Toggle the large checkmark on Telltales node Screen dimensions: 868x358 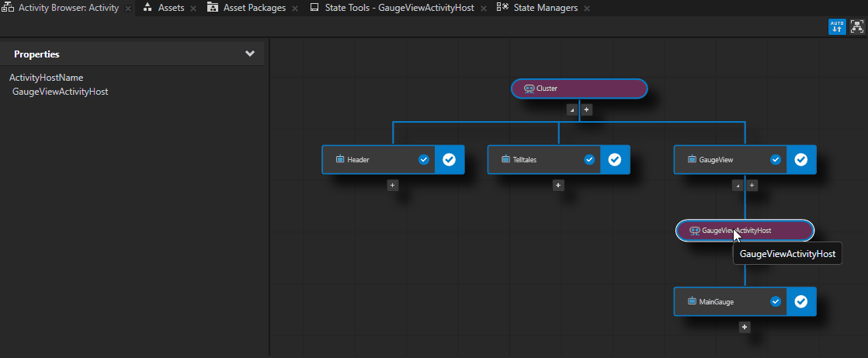coord(614,159)
